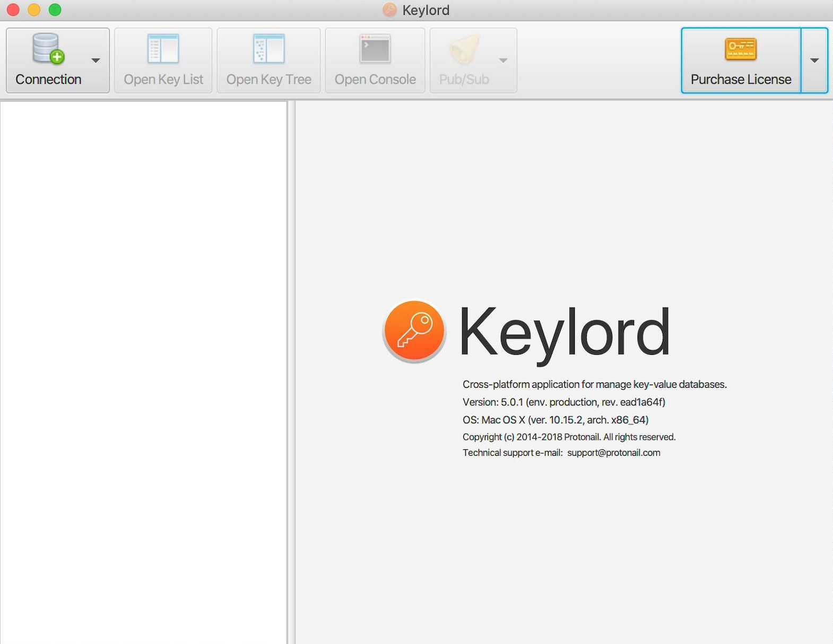Click the Open Key List icon

pos(163,49)
